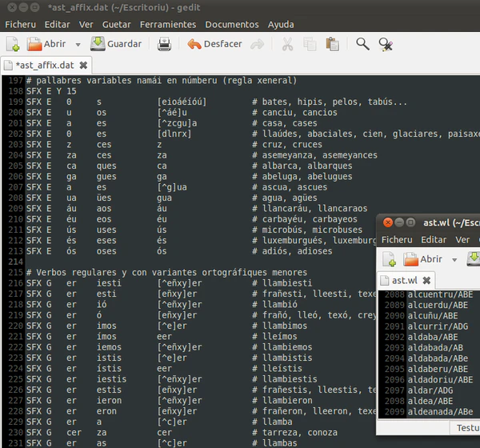Screen dimensions: 480x448
Task: Open the Ficheru menu in the main window
Action: pos(21,24)
